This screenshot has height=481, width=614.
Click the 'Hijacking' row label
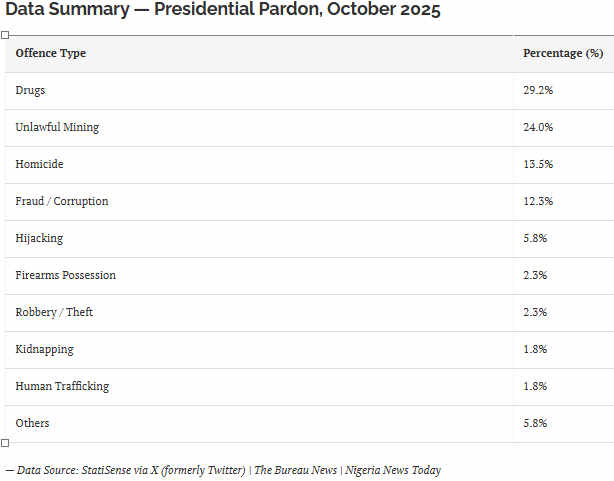(39, 238)
